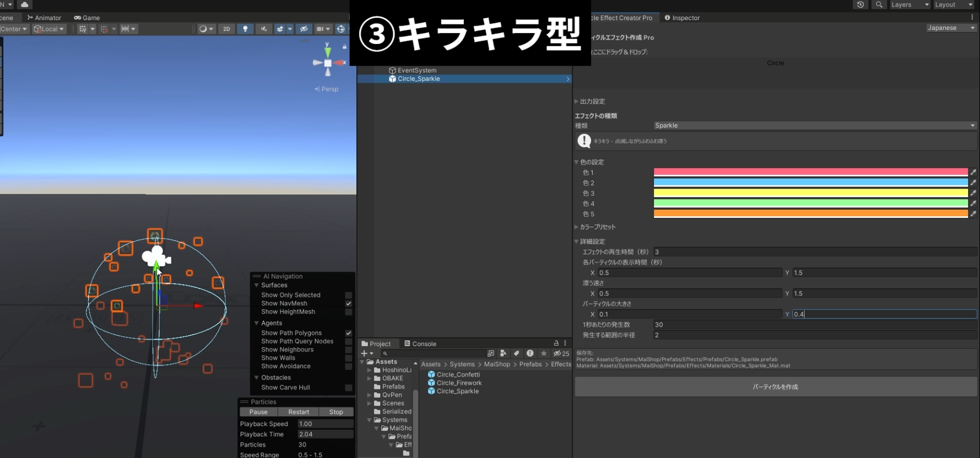Image resolution: width=980 pixels, height=458 pixels.
Task: Open the Sparkle effect type dropdown
Action: pyautogui.click(x=815, y=126)
